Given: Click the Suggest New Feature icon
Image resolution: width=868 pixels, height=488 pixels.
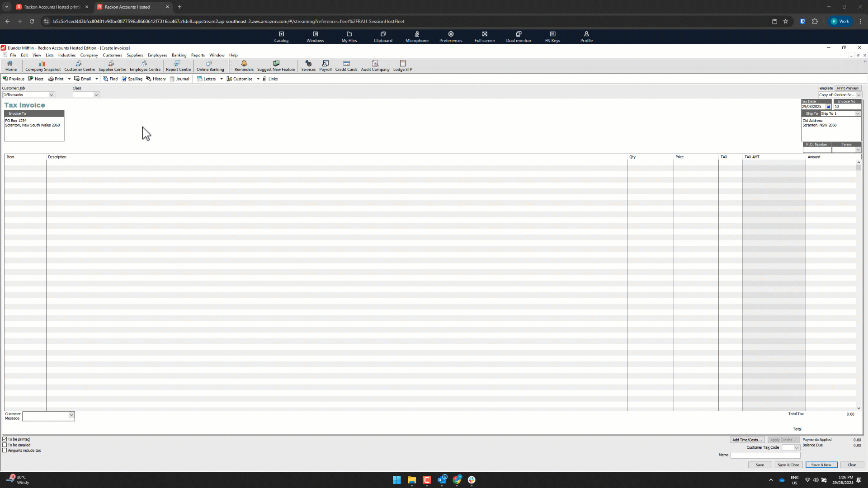Looking at the screenshot, I should 276,66.
